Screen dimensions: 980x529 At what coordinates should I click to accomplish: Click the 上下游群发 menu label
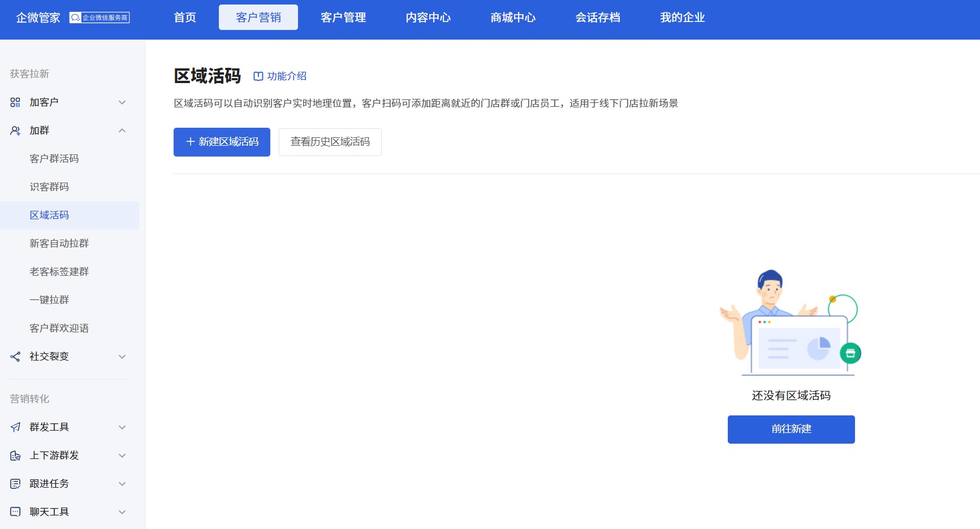point(54,456)
